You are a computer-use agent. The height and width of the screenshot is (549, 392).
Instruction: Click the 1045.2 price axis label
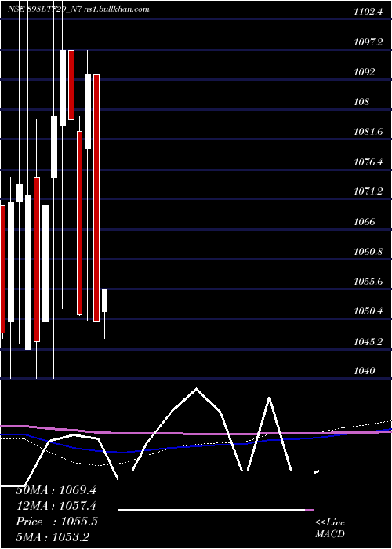368,341
